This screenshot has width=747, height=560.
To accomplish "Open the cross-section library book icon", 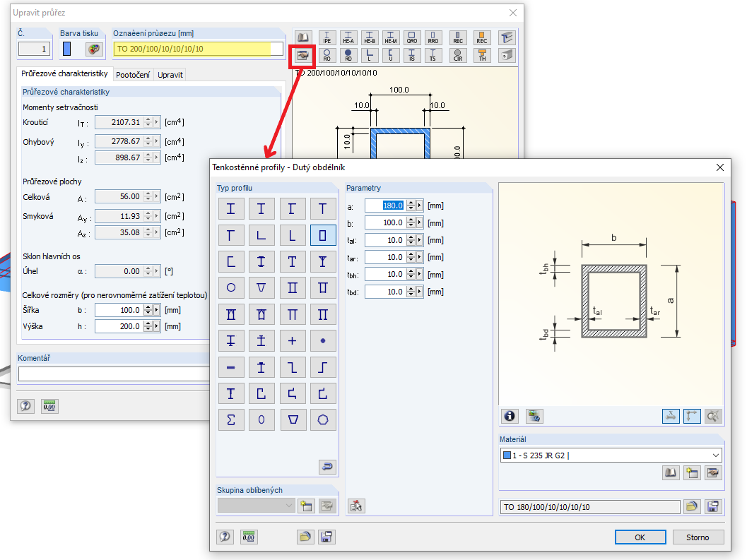I will (303, 37).
